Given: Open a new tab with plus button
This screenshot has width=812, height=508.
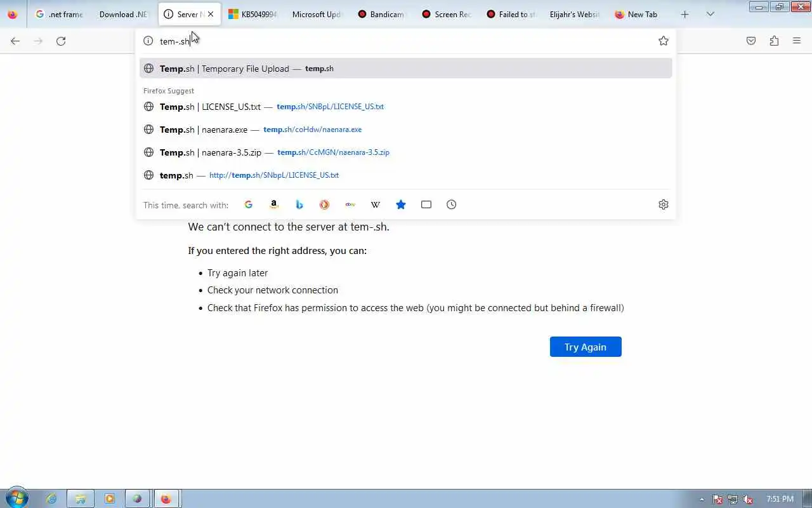Looking at the screenshot, I should pos(684,14).
